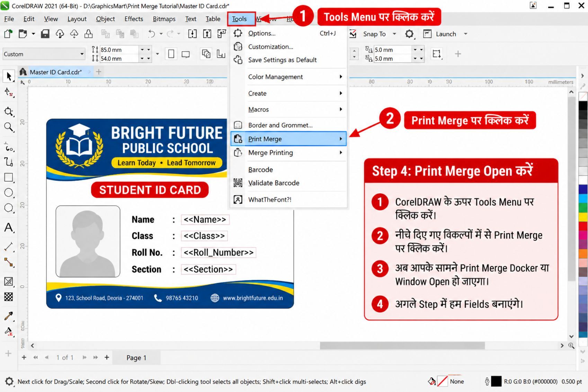Click the red color swatch in palette

(583, 226)
